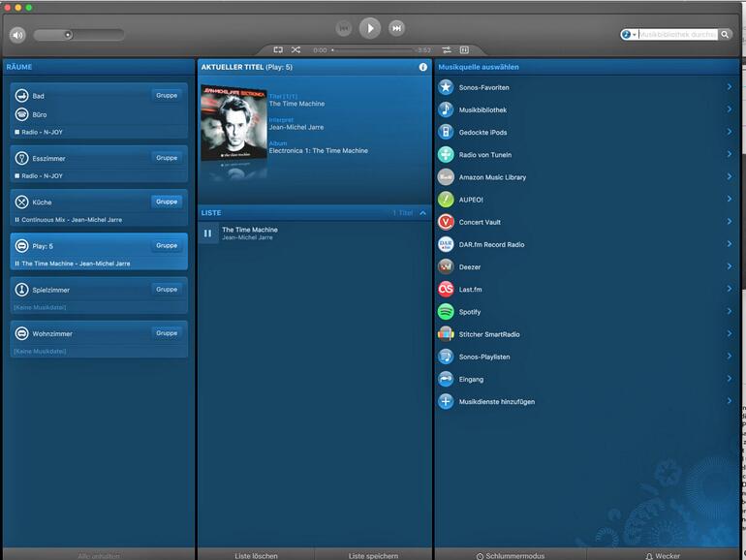Open the AUPEO! icon
This screenshot has height=560, width=746.
[x=446, y=200]
